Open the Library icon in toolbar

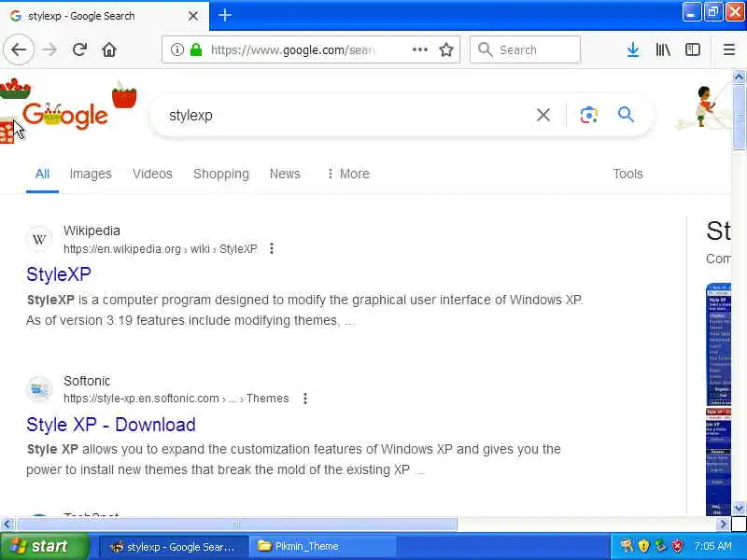(663, 49)
